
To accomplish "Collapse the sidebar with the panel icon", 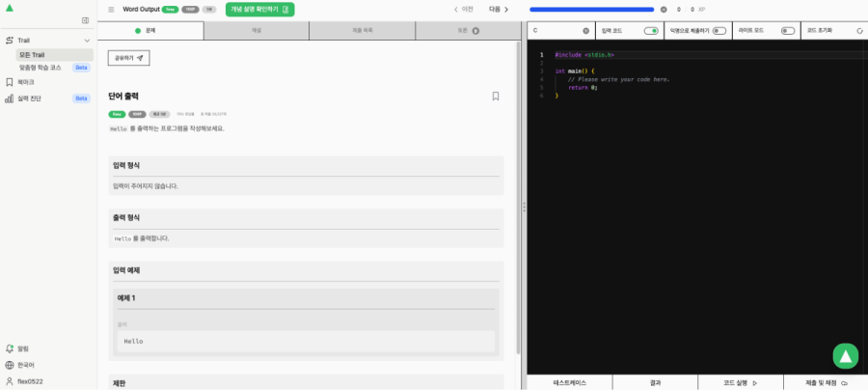I will [85, 20].
